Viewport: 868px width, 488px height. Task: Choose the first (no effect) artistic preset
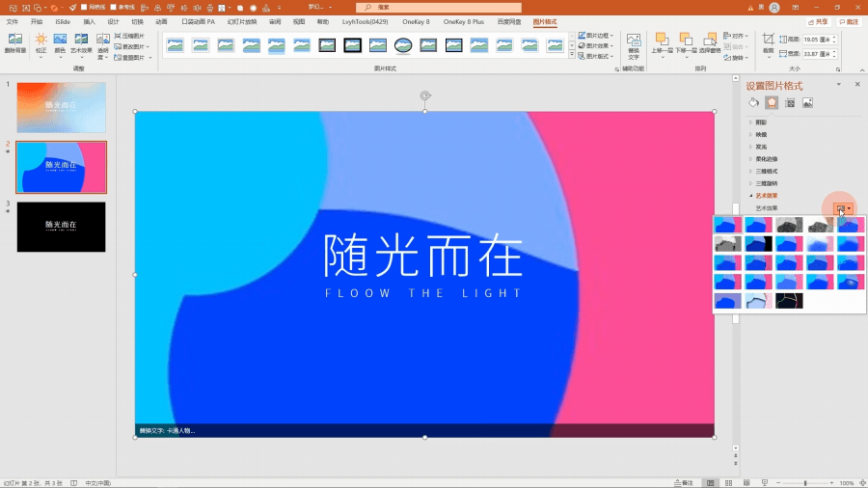click(x=727, y=225)
